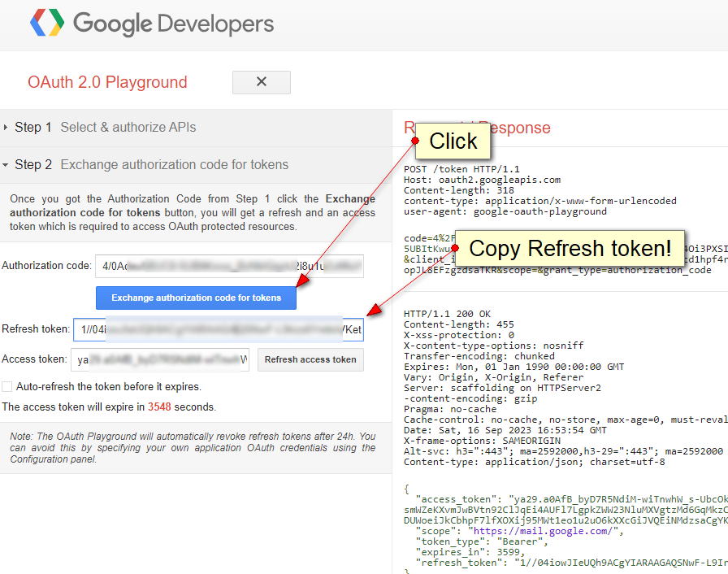Viewport: 728px width, 574px height.
Task: Enable auto-refresh the token before it expires
Action: tap(7, 386)
